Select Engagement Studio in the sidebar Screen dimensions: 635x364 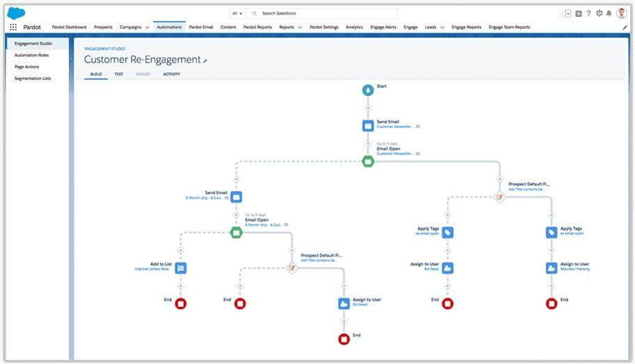[x=38, y=43]
